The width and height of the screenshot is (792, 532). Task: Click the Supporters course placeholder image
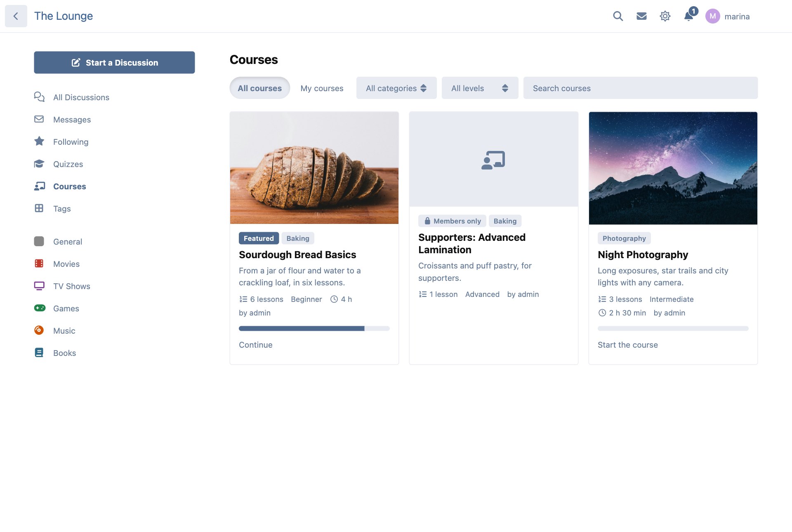(x=493, y=159)
